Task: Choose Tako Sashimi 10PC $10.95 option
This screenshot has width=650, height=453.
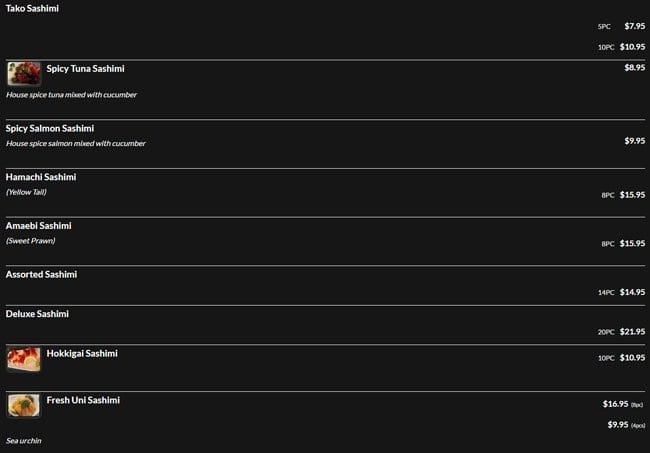Action: [x=622, y=47]
